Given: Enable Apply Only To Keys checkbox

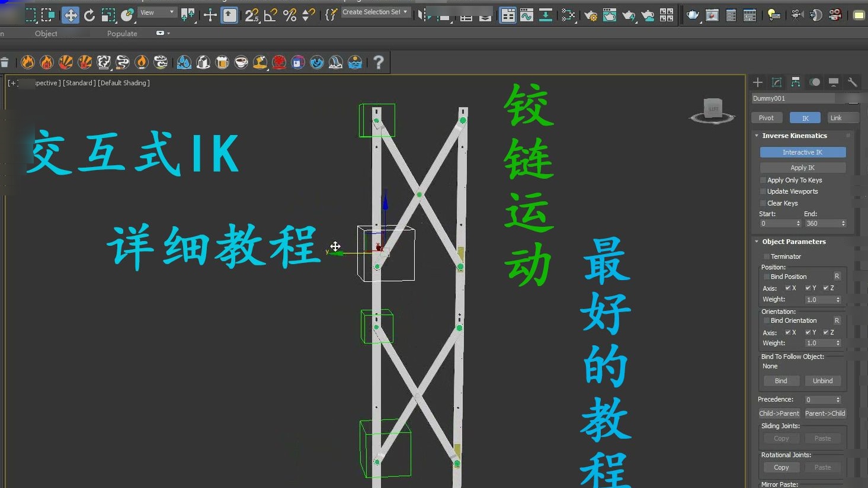Looking at the screenshot, I should click(763, 180).
